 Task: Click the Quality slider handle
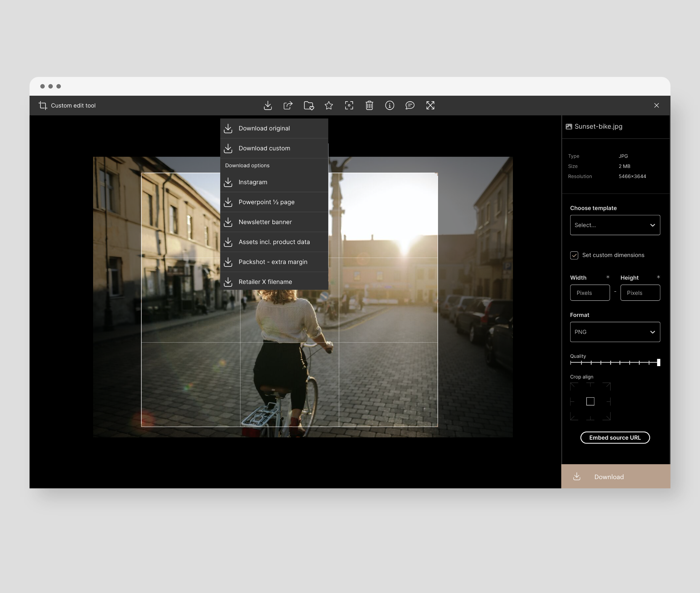pos(658,363)
